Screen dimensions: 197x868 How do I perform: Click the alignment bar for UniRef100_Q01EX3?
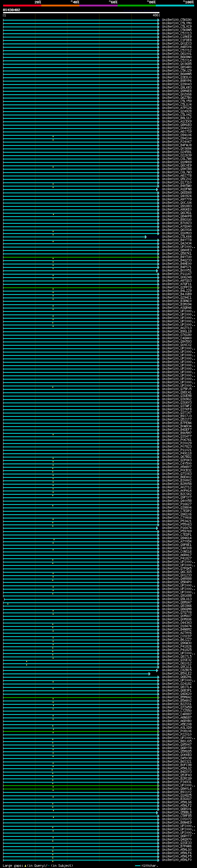(81, 43)
